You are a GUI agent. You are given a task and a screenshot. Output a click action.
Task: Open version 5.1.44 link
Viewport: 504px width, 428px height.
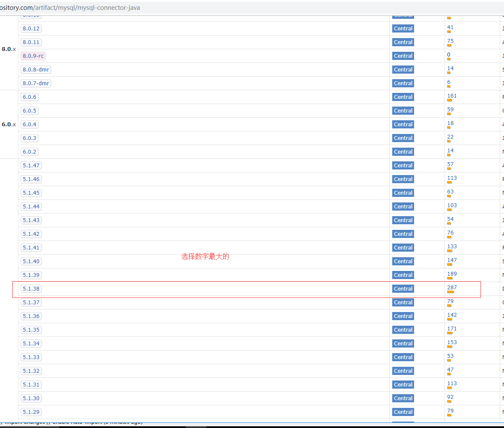click(31, 207)
